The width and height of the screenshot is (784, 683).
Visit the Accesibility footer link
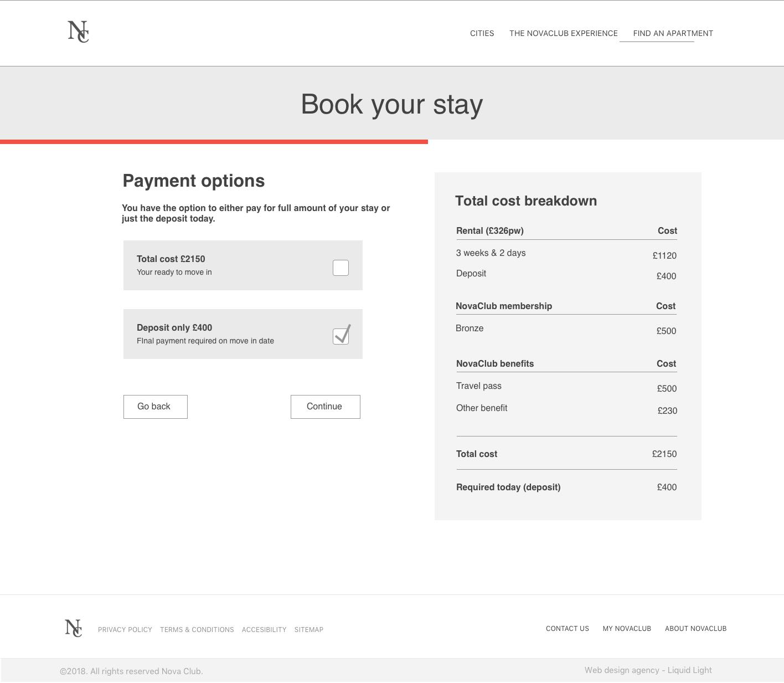pos(264,630)
